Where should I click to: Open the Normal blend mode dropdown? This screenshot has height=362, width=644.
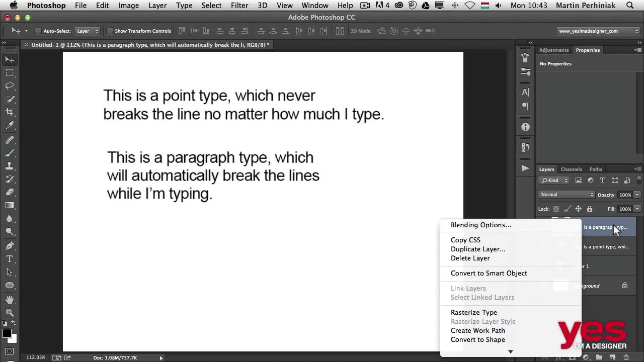tap(566, 195)
